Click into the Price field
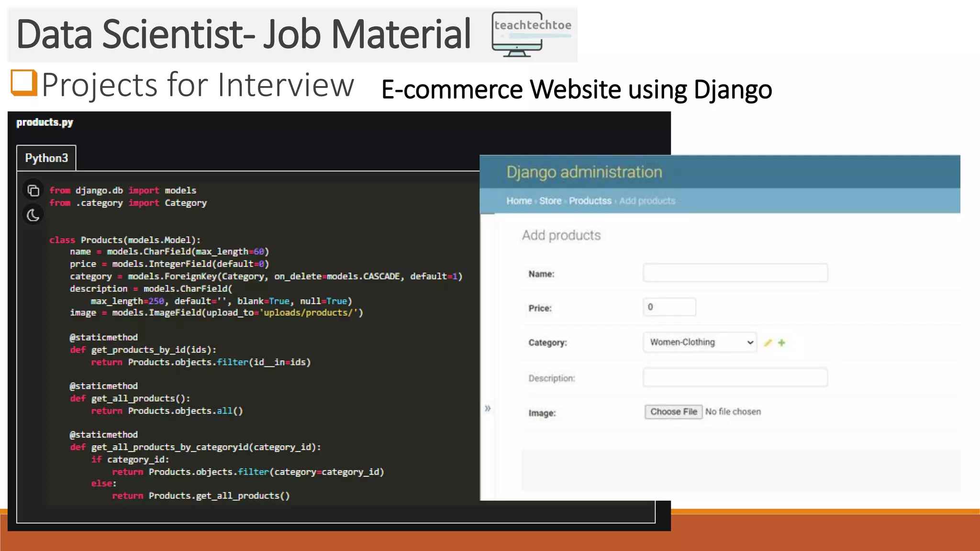The height and width of the screenshot is (551, 980). [x=669, y=307]
